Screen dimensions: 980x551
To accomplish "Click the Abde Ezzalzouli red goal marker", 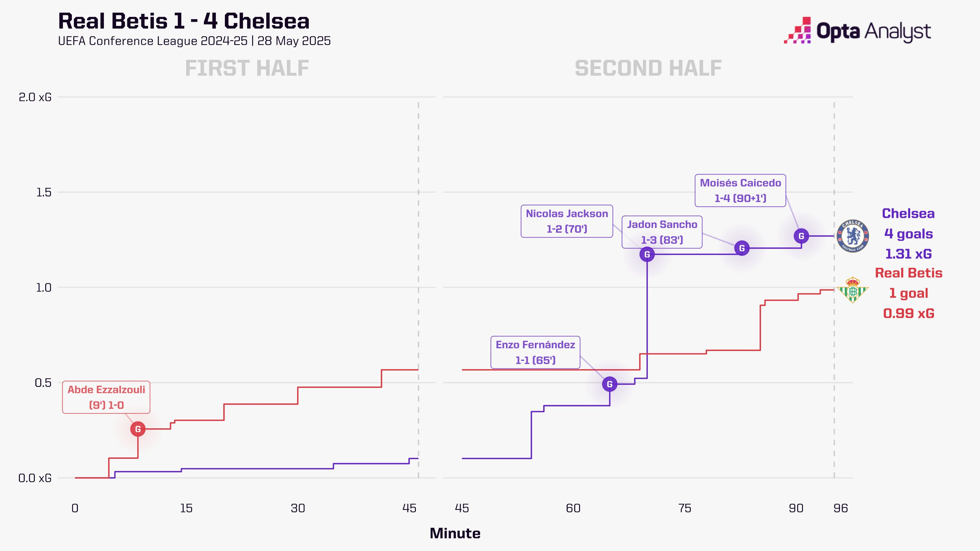I will (x=138, y=429).
